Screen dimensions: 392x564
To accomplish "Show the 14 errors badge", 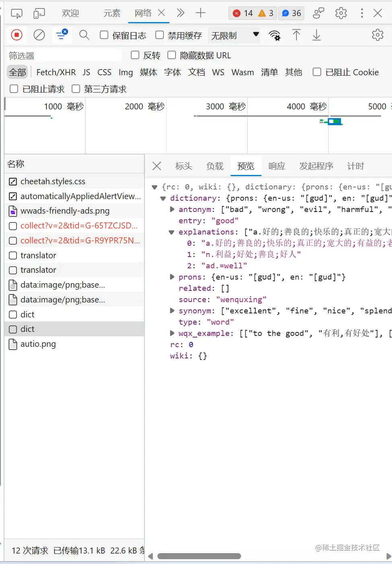I will [x=243, y=13].
